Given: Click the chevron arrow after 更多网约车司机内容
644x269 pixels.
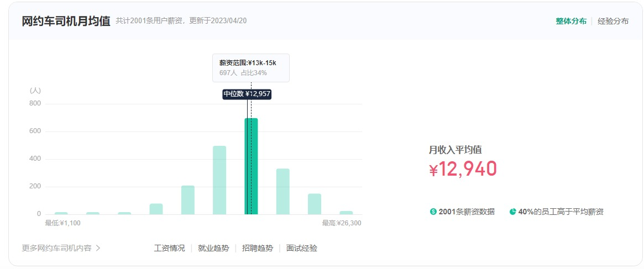Looking at the screenshot, I should coord(98,248).
